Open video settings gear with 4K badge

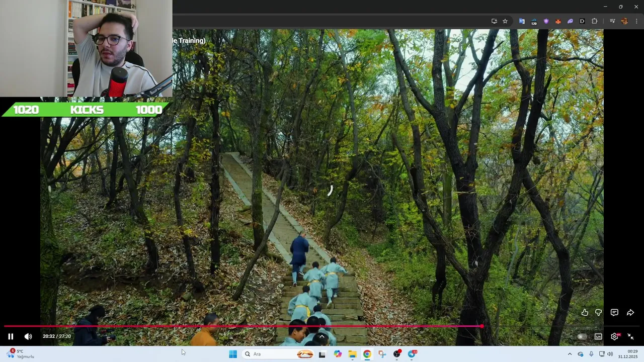tap(615, 336)
